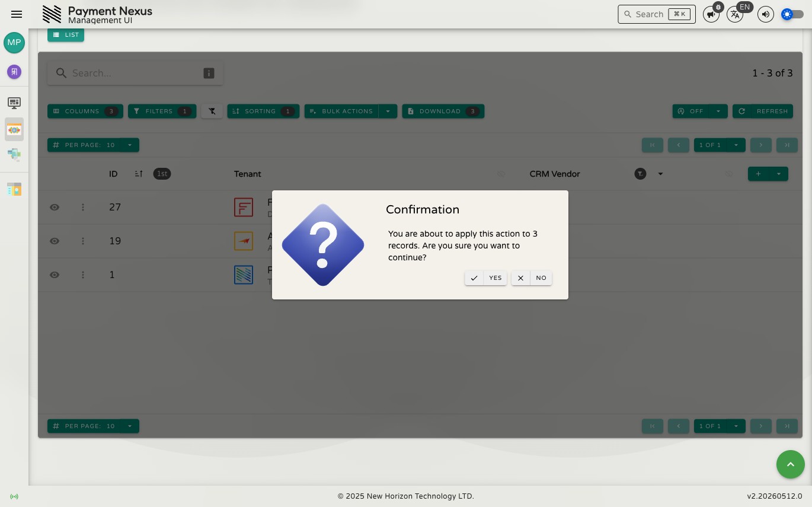The width and height of the screenshot is (812, 507).
Task: Cancel with the No button
Action: click(x=532, y=278)
